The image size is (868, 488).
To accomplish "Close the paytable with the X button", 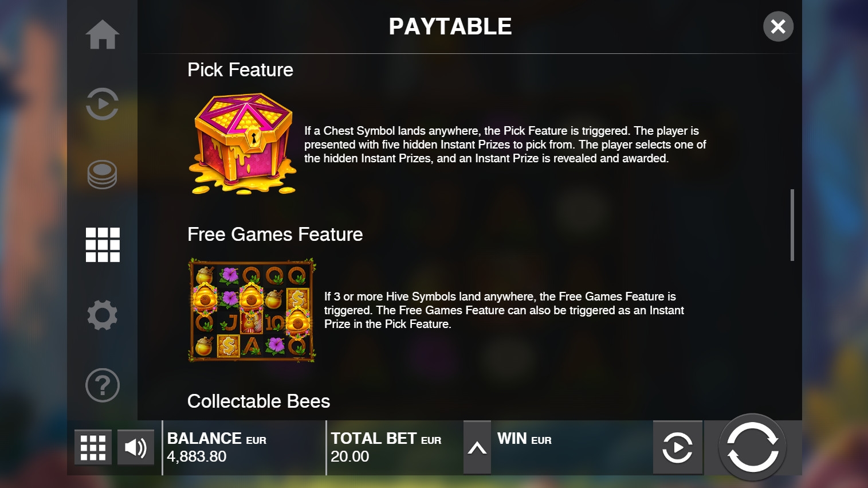I will pyautogui.click(x=778, y=26).
